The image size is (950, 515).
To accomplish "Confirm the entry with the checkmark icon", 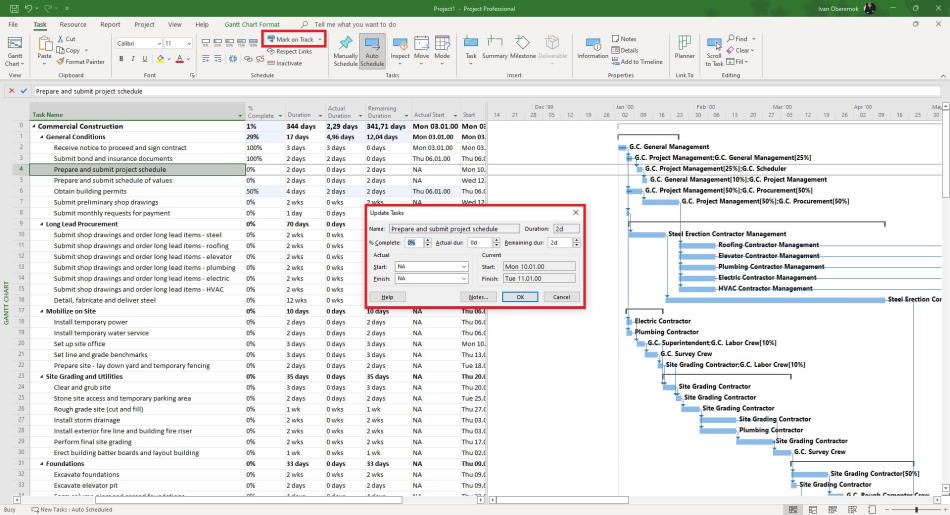I will [x=24, y=91].
